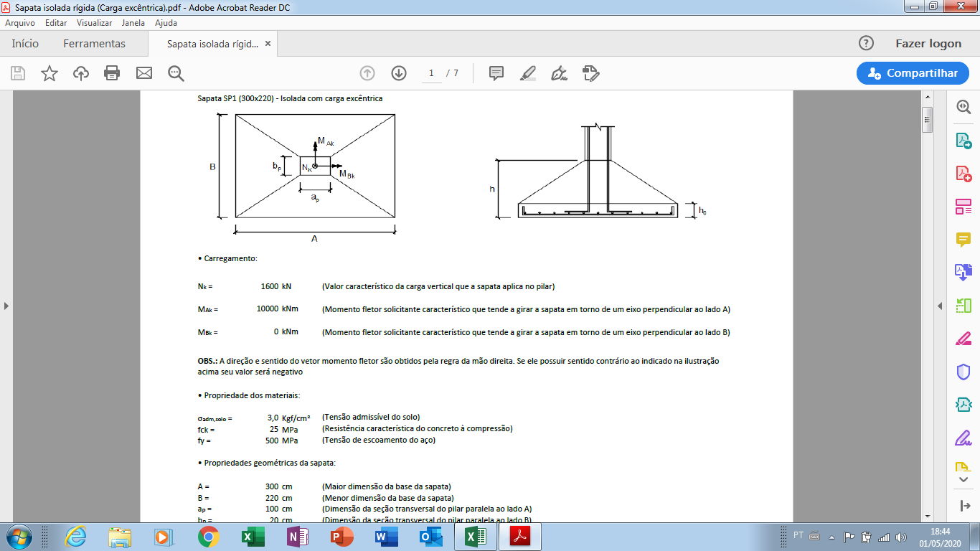Open the search magnifier tool
Viewport: 980px width, 551px height.
176,73
